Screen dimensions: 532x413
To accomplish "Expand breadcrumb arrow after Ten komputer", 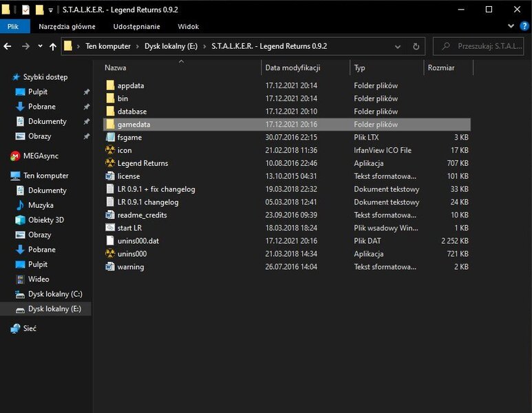I will [138, 47].
